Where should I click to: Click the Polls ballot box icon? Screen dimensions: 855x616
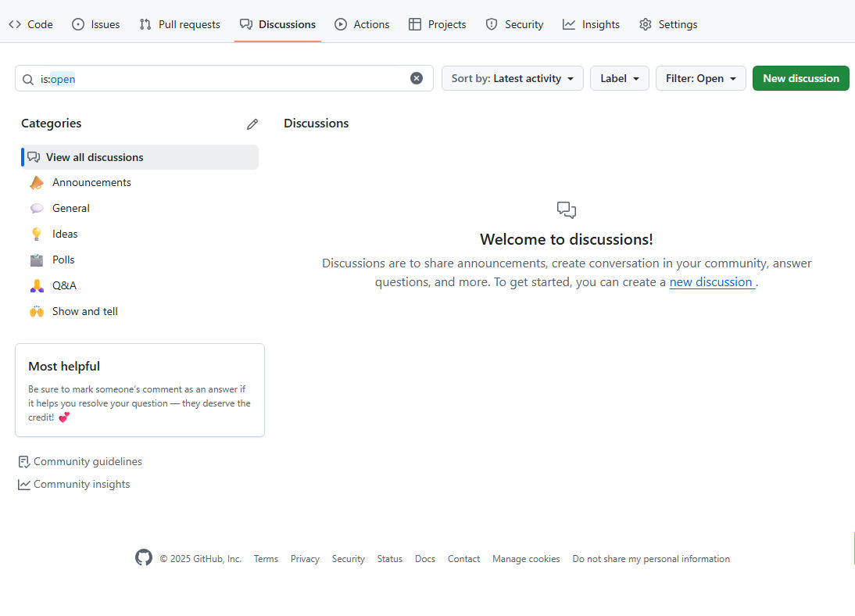[37, 260]
